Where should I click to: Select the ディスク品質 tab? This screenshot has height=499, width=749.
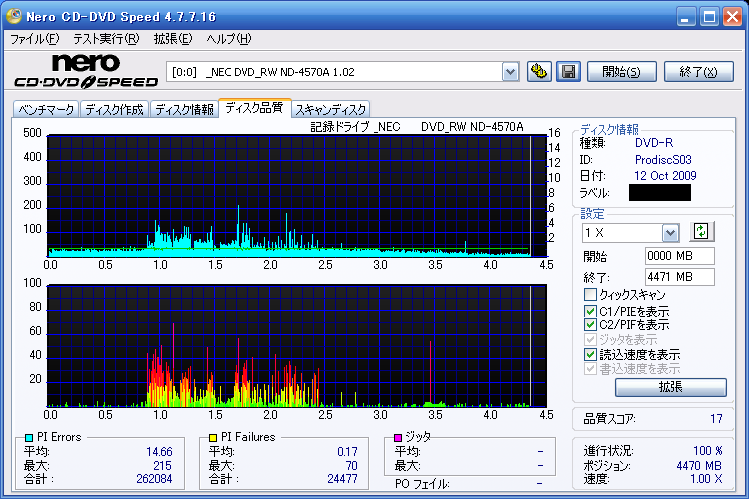(254, 108)
